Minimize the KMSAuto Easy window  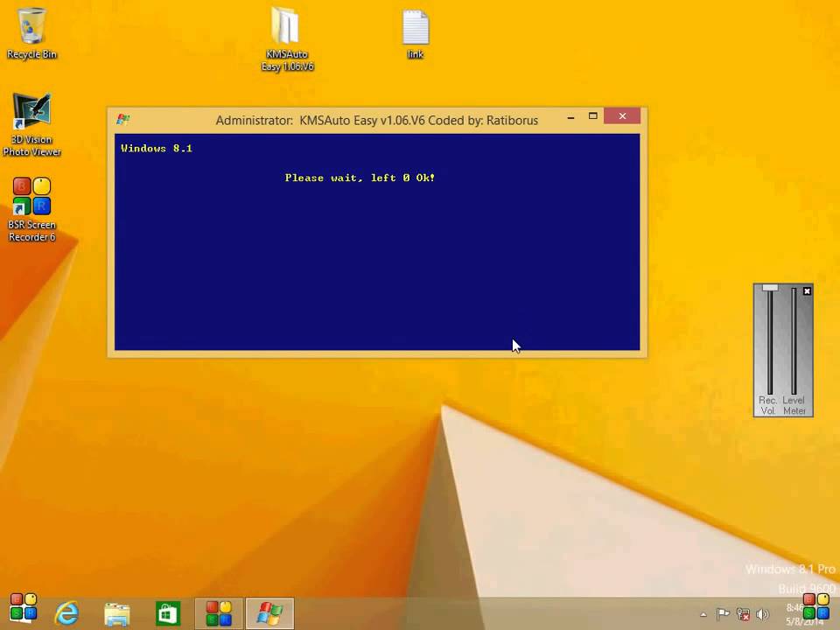pos(571,116)
